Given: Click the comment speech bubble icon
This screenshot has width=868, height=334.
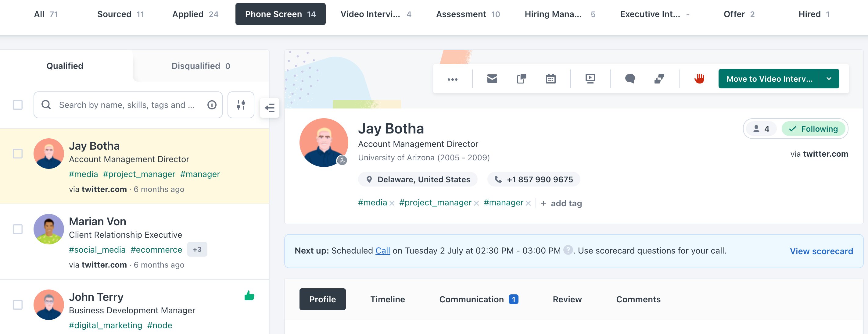Looking at the screenshot, I should 630,79.
